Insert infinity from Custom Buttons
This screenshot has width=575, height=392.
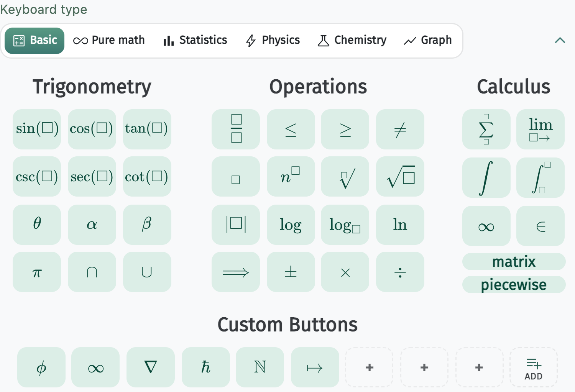[95, 367]
